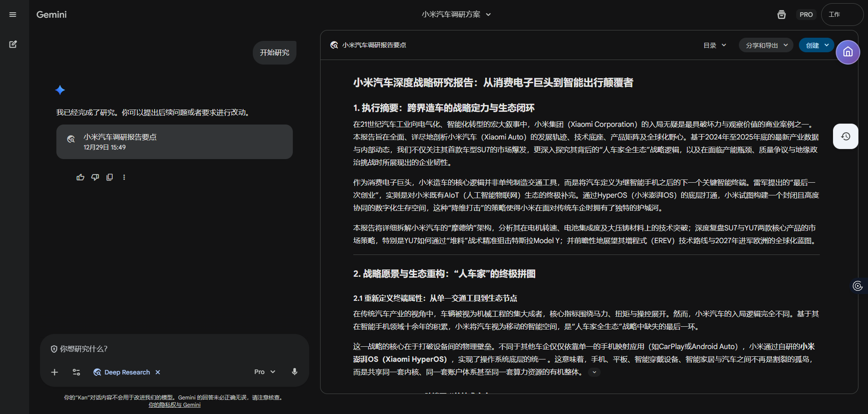
Task: Give the response a thumbs down
Action: tap(95, 177)
